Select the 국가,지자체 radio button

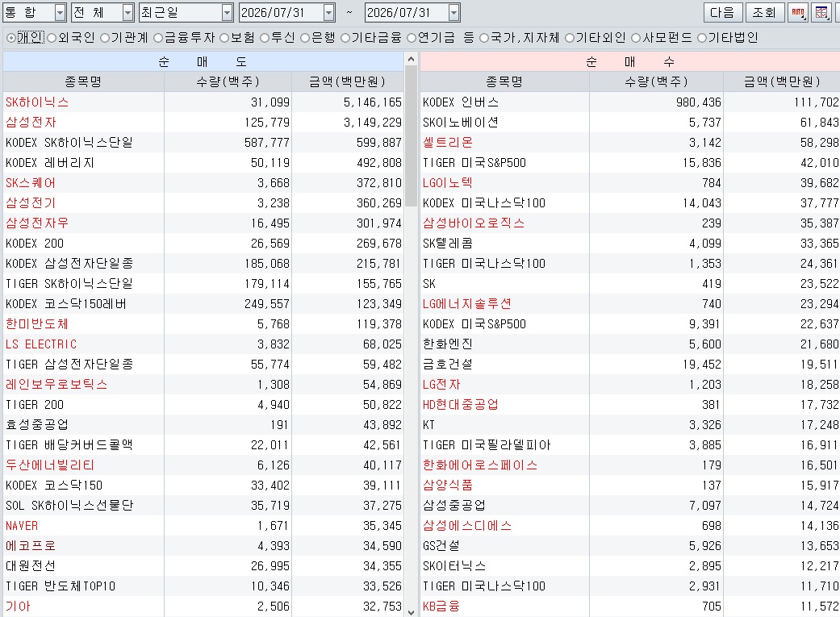pyautogui.click(x=484, y=38)
